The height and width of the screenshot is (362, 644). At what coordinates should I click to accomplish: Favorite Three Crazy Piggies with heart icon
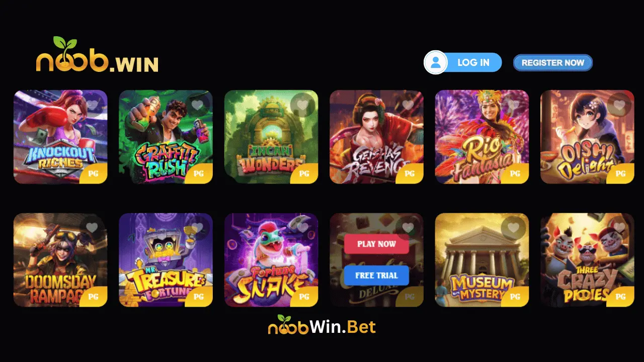[x=619, y=228]
